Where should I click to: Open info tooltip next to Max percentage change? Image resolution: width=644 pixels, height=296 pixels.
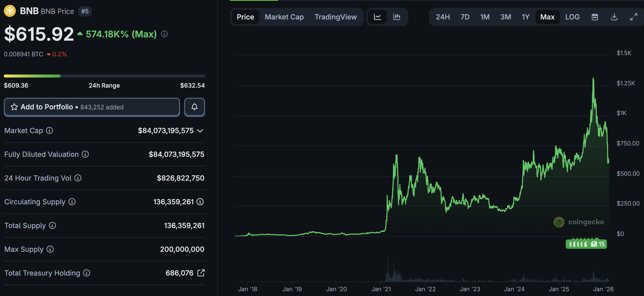pos(164,34)
